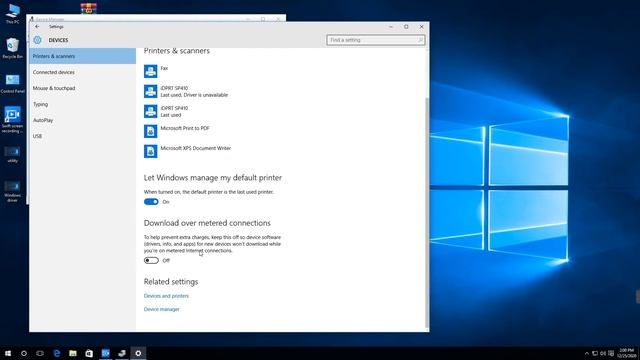The image size is (640, 360).
Task: Click the Find a setting search box
Action: [376, 40]
